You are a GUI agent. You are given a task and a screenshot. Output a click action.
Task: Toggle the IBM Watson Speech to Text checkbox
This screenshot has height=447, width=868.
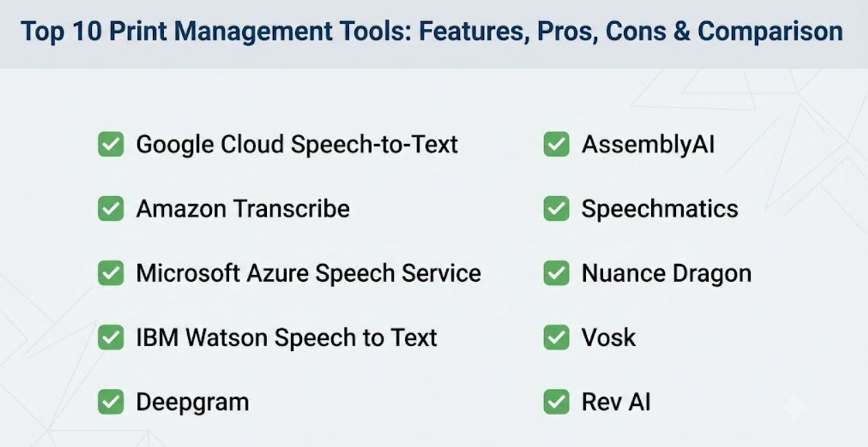(x=110, y=337)
